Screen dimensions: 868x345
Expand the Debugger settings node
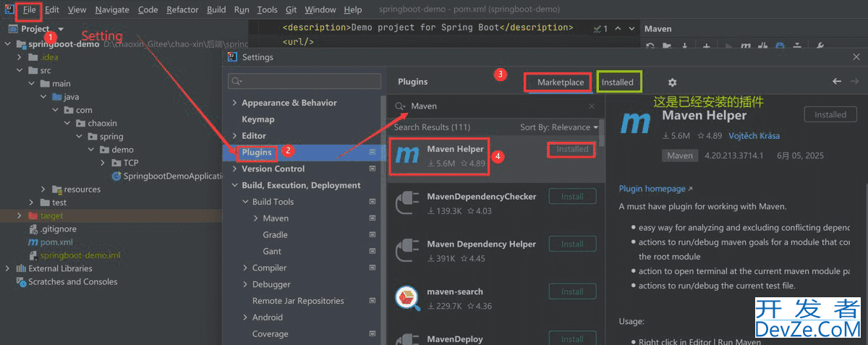pyautogui.click(x=245, y=285)
